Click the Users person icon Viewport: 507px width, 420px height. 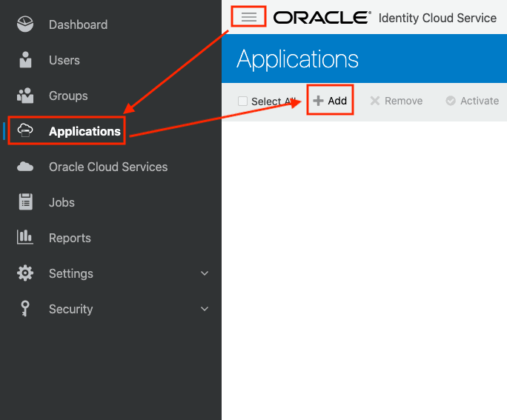[x=25, y=60]
